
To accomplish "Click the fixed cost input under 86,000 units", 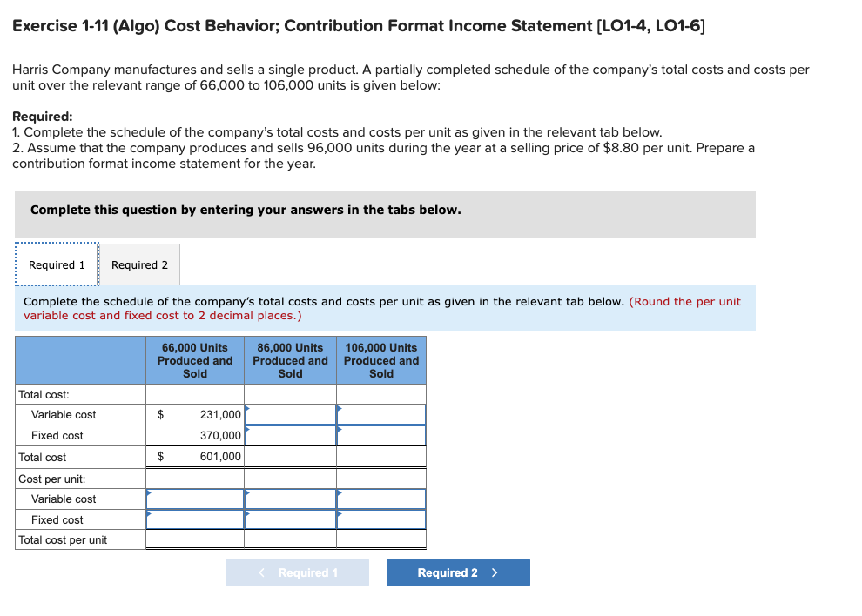I will coord(290,435).
